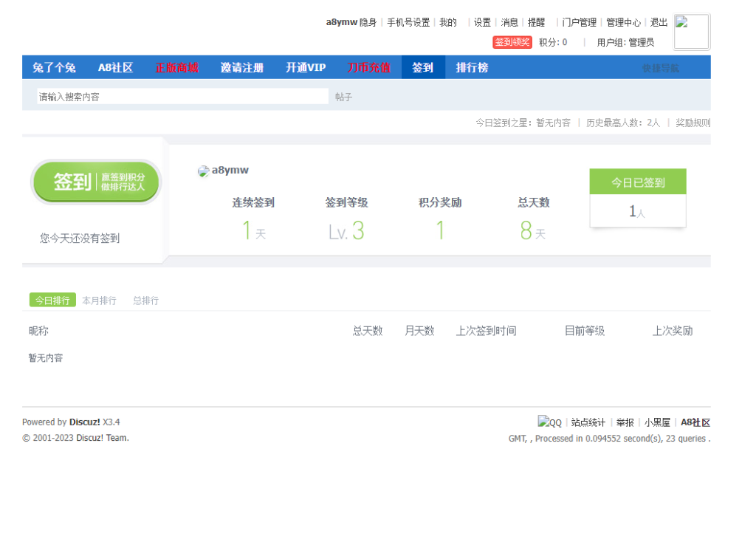Click 积分奖励 label
Image resolution: width=756 pixels, height=542 pixels.
[x=440, y=202]
